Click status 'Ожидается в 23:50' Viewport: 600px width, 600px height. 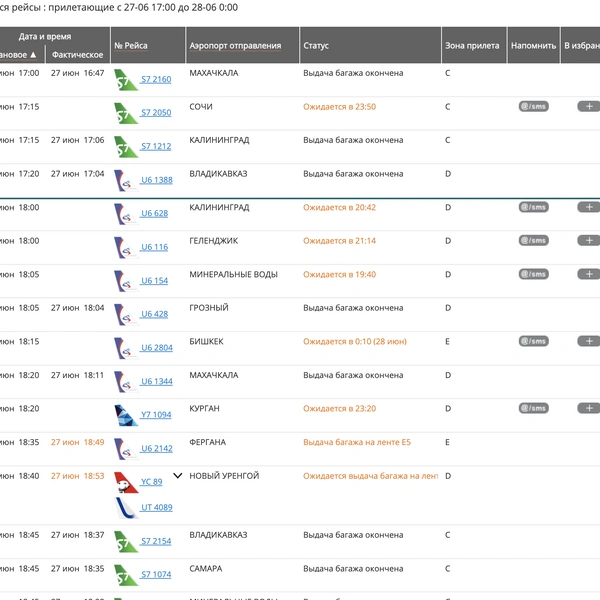339,107
